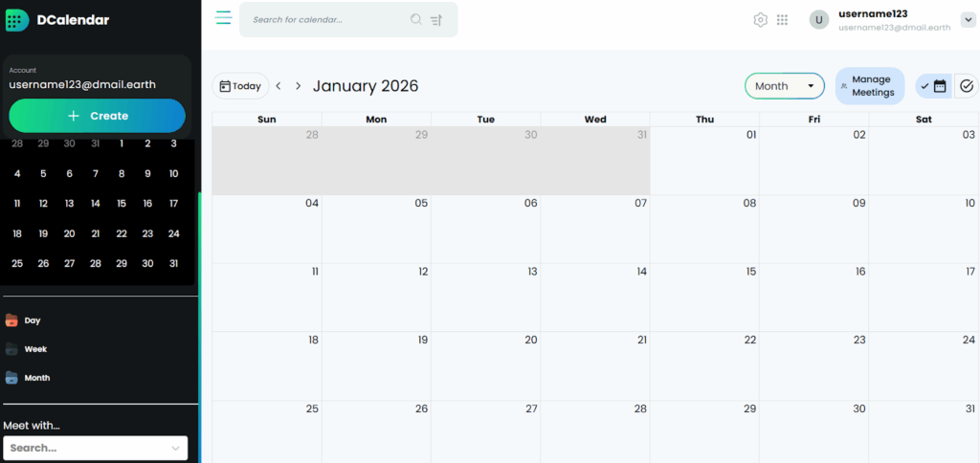Go to the next month arrow

[x=298, y=86]
